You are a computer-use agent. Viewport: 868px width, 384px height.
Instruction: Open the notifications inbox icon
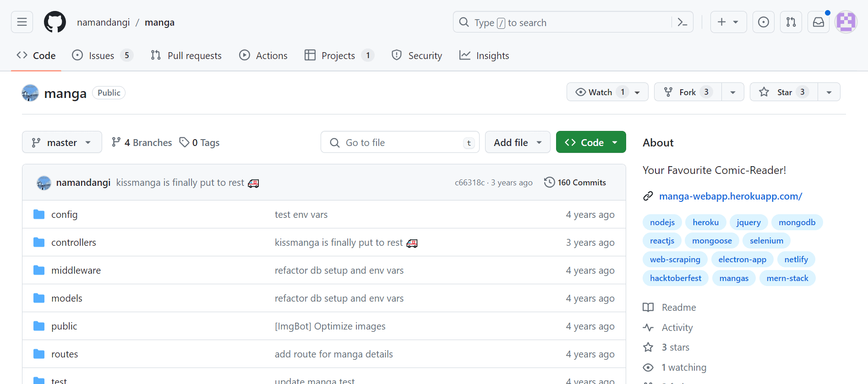(818, 22)
